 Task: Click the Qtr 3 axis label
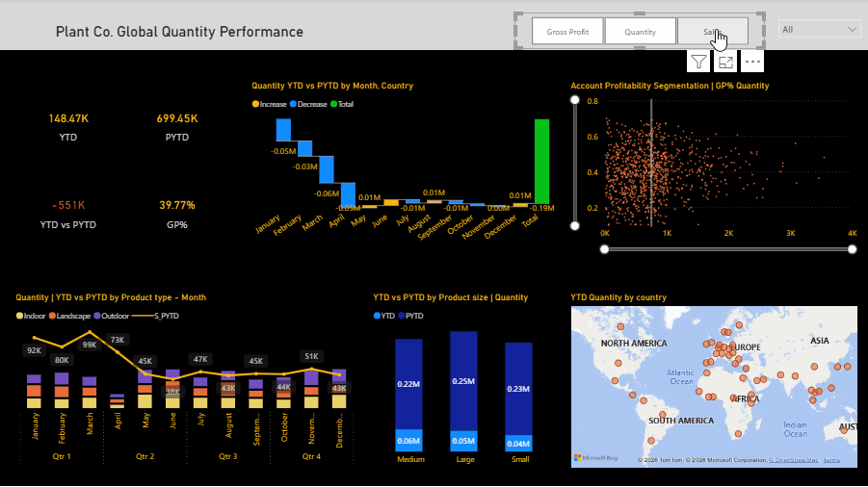(x=228, y=456)
